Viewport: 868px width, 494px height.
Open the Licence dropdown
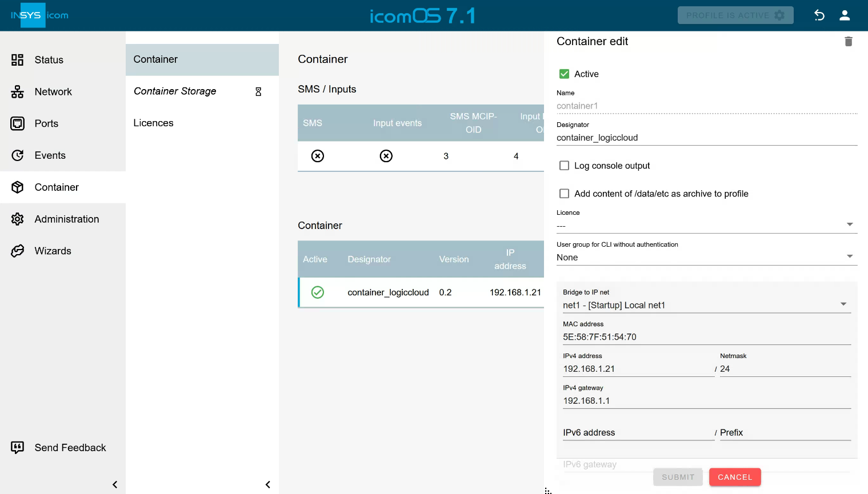[706, 225]
